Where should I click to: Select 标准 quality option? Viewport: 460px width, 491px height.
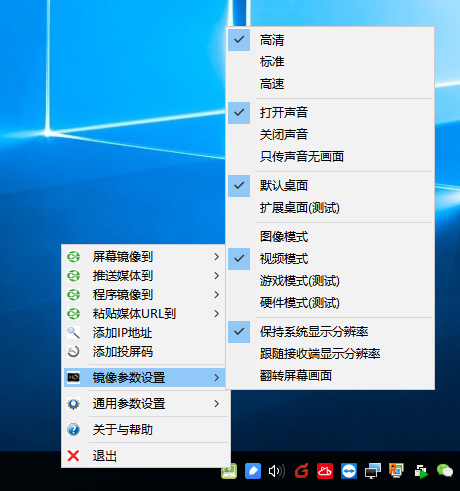[330, 62]
